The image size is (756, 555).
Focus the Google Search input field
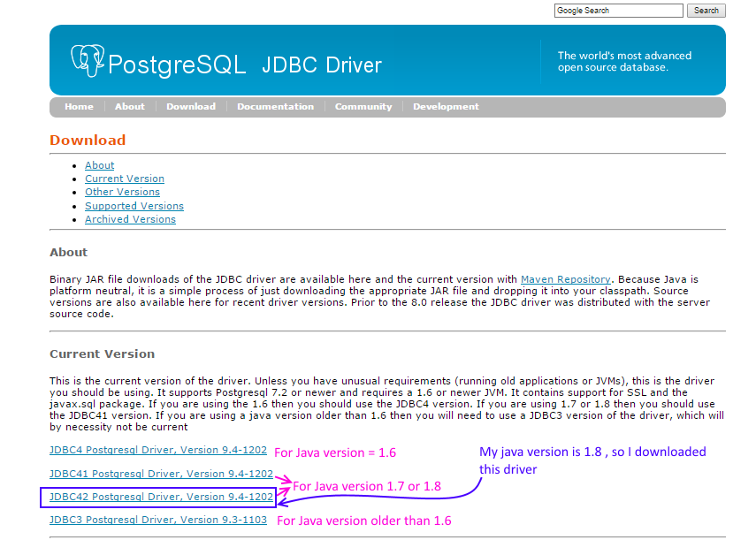[x=619, y=11]
